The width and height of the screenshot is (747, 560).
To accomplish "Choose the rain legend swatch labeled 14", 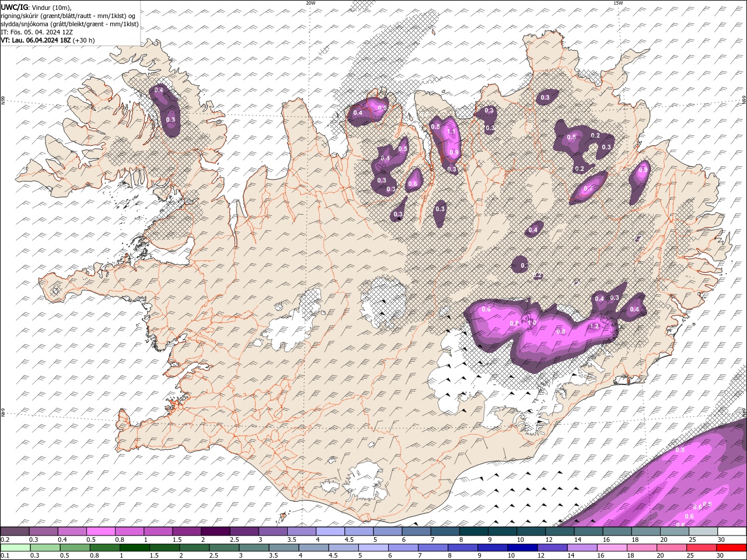I will (581, 548).
